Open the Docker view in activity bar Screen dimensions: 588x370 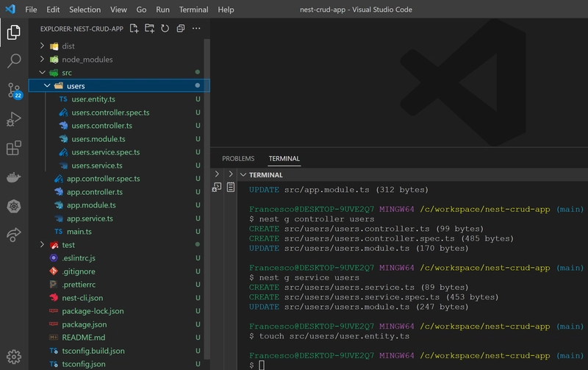14,177
